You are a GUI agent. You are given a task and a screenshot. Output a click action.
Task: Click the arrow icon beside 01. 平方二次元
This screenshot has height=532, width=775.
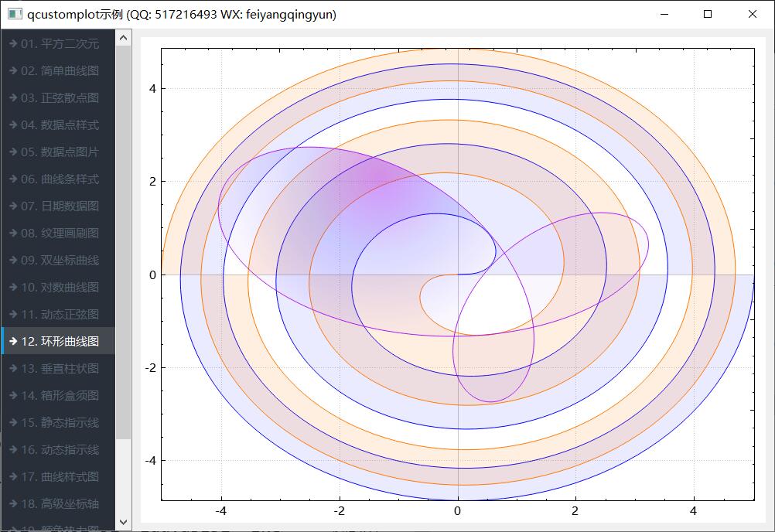13,44
